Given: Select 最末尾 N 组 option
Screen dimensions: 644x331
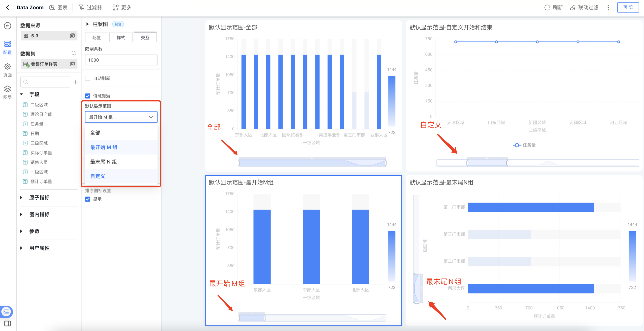Looking at the screenshot, I should (x=103, y=162).
